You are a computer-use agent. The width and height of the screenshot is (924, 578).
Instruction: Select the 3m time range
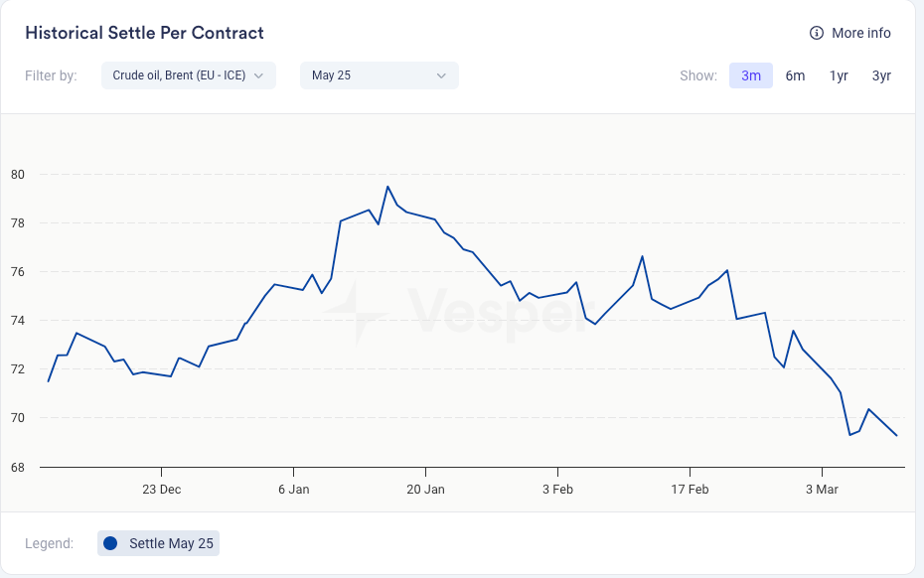tap(751, 75)
